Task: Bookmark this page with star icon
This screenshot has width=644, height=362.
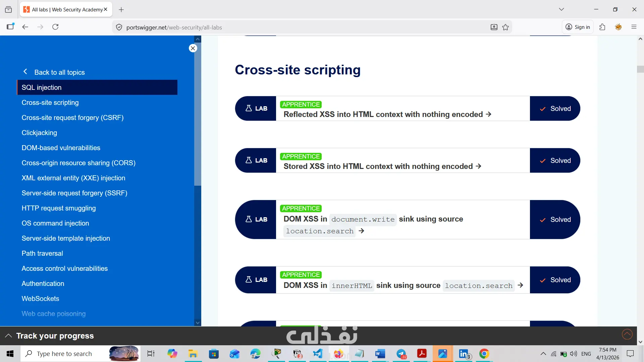Action: click(505, 27)
